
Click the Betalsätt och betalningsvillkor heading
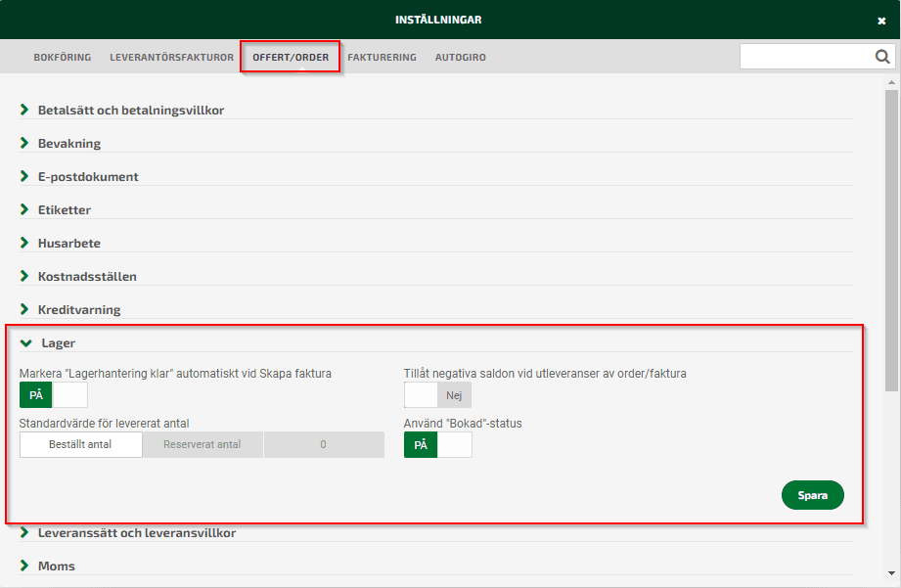click(131, 110)
